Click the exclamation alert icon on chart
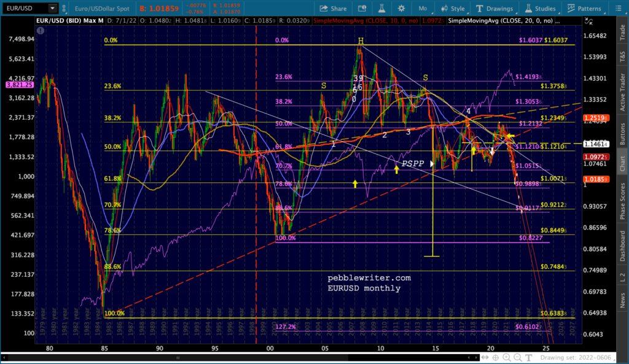Viewport: 629px width, 364px height. [x=41, y=31]
